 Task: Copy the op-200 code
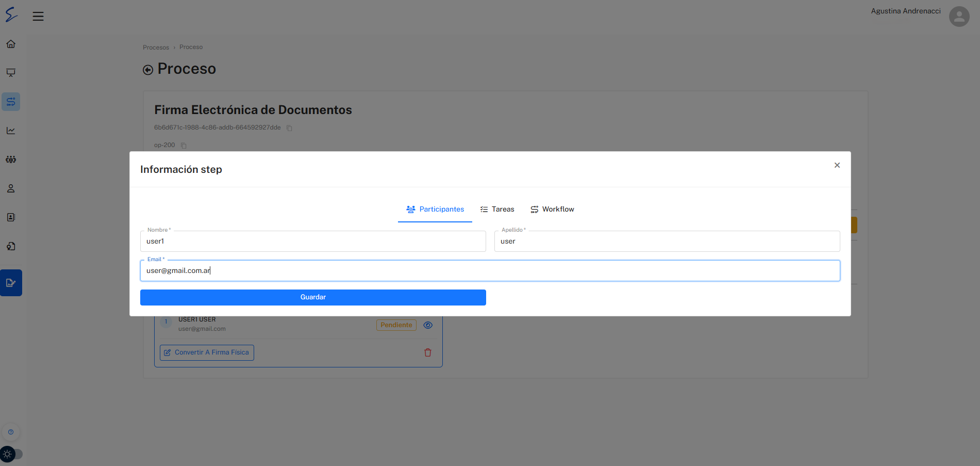tap(184, 146)
